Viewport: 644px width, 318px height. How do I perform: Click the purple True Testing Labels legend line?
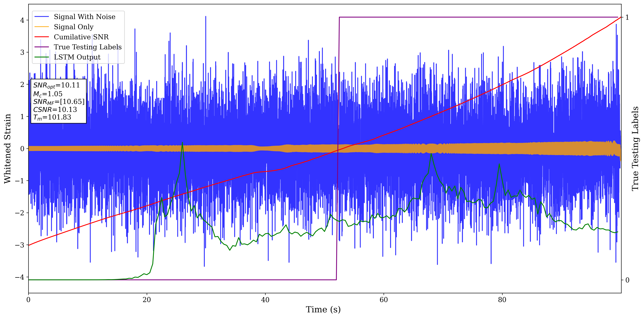(x=42, y=47)
